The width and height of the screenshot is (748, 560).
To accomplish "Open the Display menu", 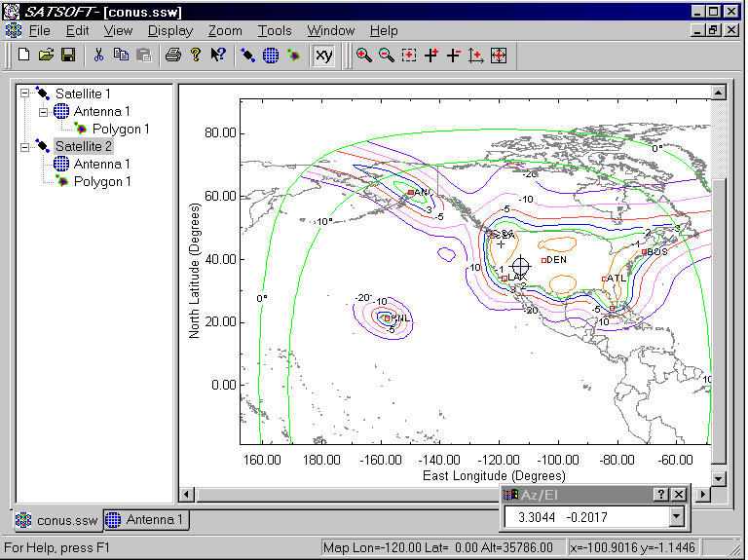I will [170, 30].
